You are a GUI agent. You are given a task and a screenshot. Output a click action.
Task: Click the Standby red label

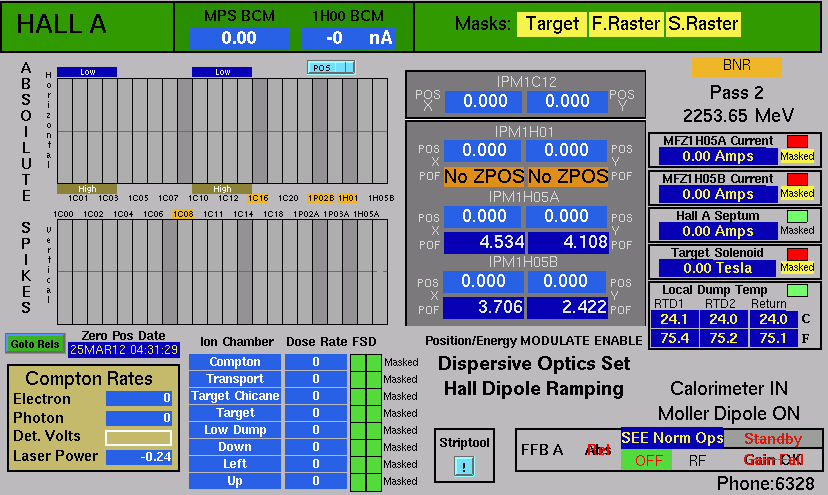click(x=773, y=438)
